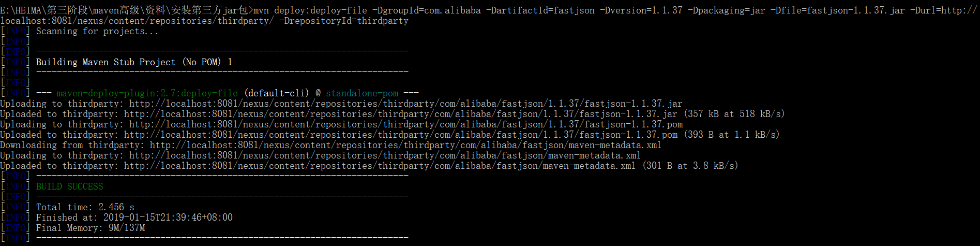Click the 357 kB at 518 kB/s upload stat

tap(734, 114)
